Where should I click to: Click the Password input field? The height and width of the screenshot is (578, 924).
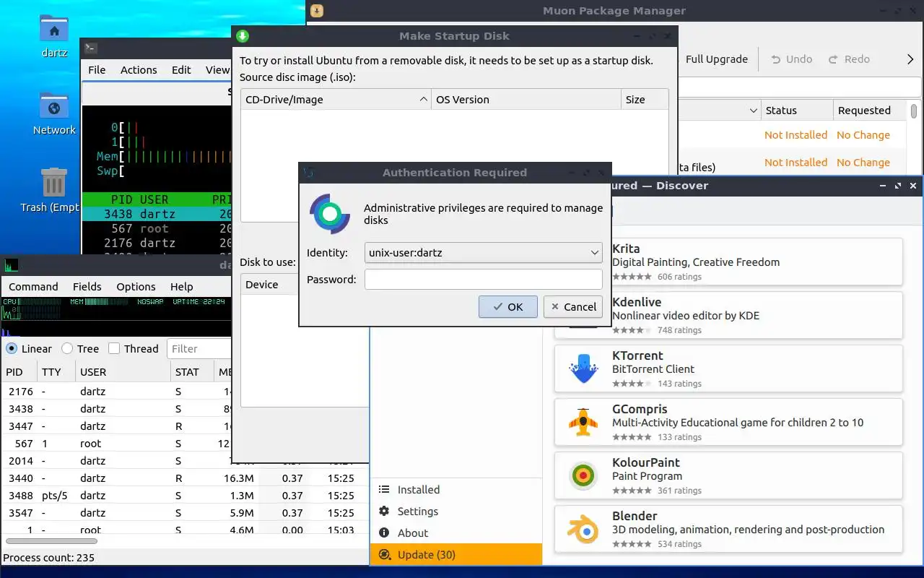point(483,279)
